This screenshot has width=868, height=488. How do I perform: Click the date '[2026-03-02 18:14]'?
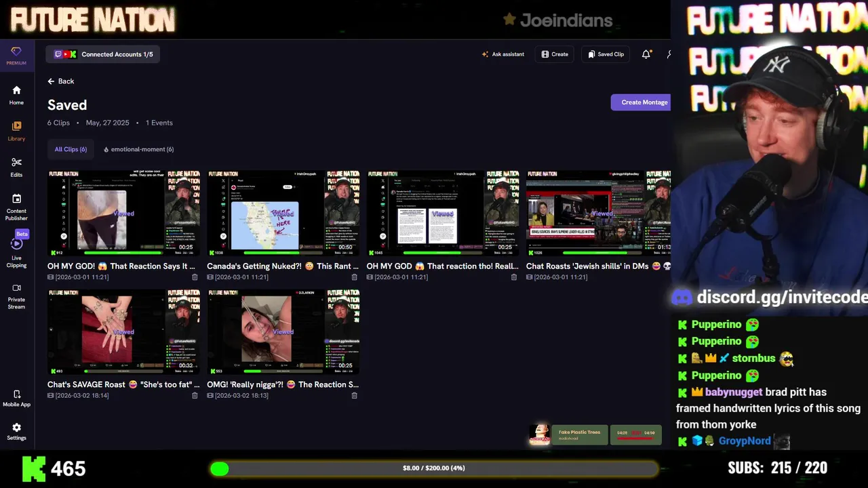coord(81,395)
